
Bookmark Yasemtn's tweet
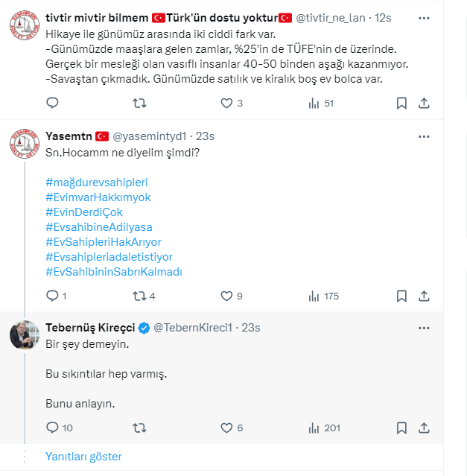tap(401, 296)
